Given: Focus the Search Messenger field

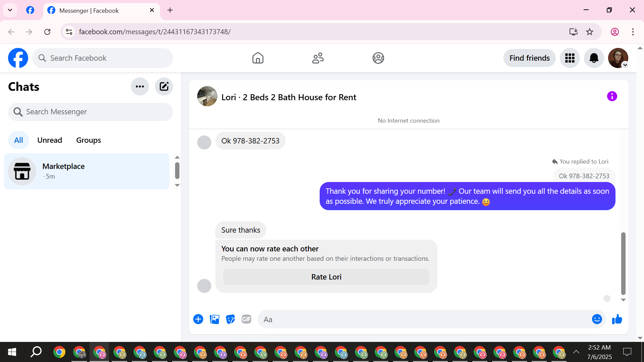Looking at the screenshot, I should (x=91, y=112).
